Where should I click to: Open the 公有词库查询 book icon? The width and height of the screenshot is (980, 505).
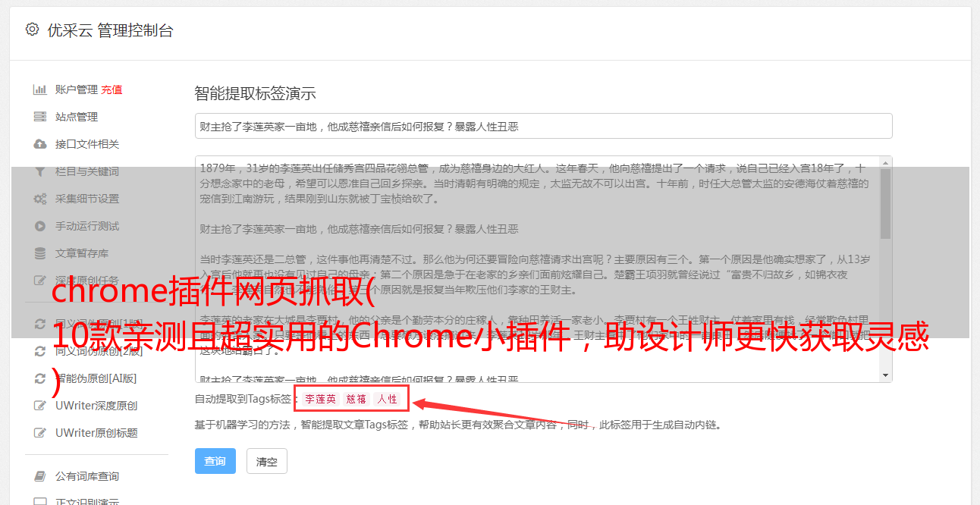[40, 476]
